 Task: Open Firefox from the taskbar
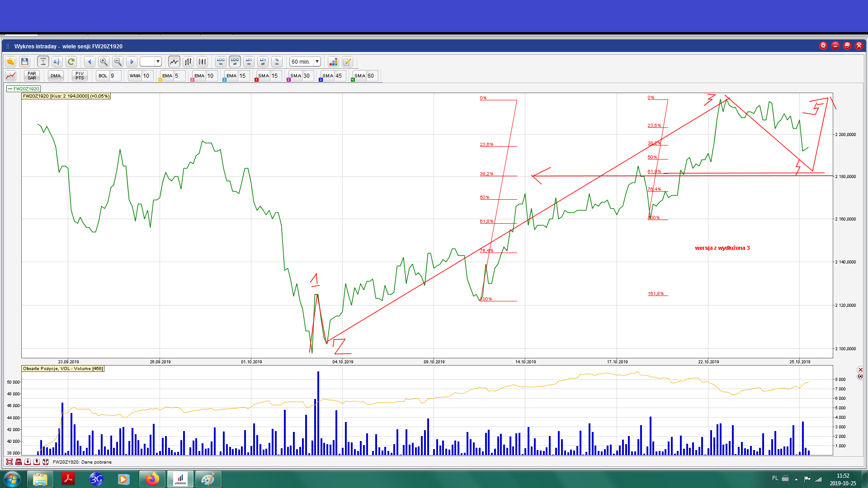[x=152, y=479]
